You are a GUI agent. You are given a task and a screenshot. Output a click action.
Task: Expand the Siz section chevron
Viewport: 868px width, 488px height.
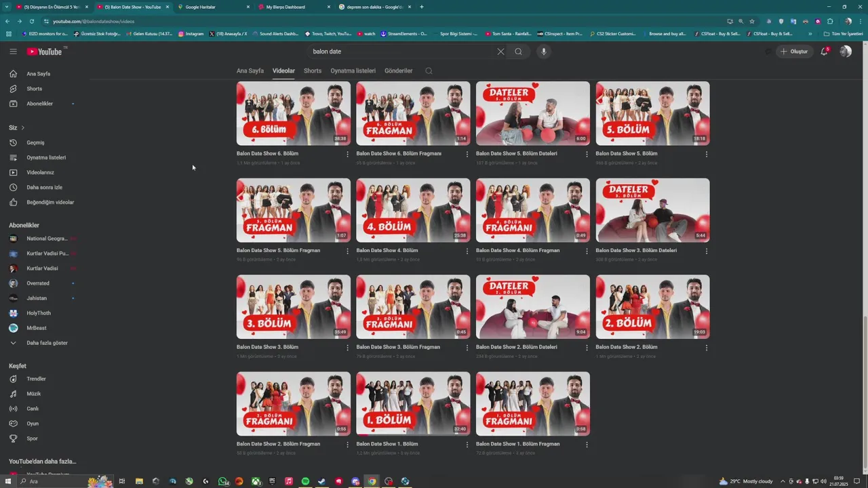pos(22,127)
